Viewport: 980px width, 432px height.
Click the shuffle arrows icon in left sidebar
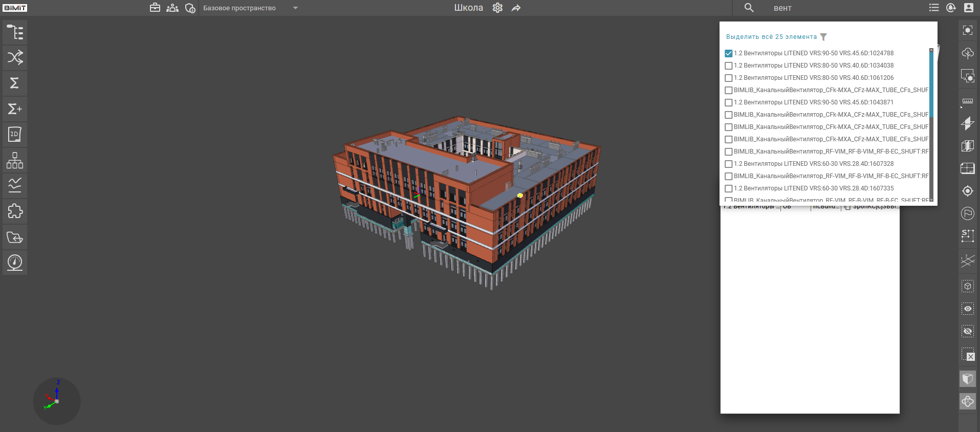pos(15,57)
